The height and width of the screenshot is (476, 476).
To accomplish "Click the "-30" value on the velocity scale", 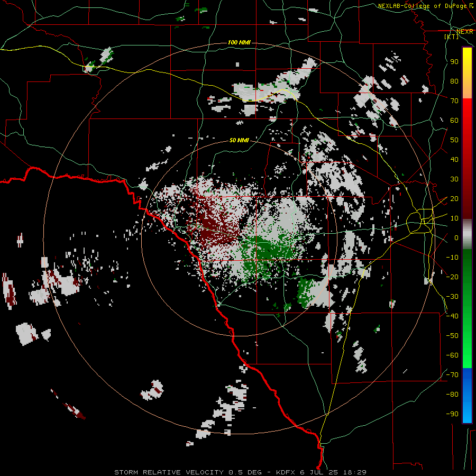I will pos(452,297).
